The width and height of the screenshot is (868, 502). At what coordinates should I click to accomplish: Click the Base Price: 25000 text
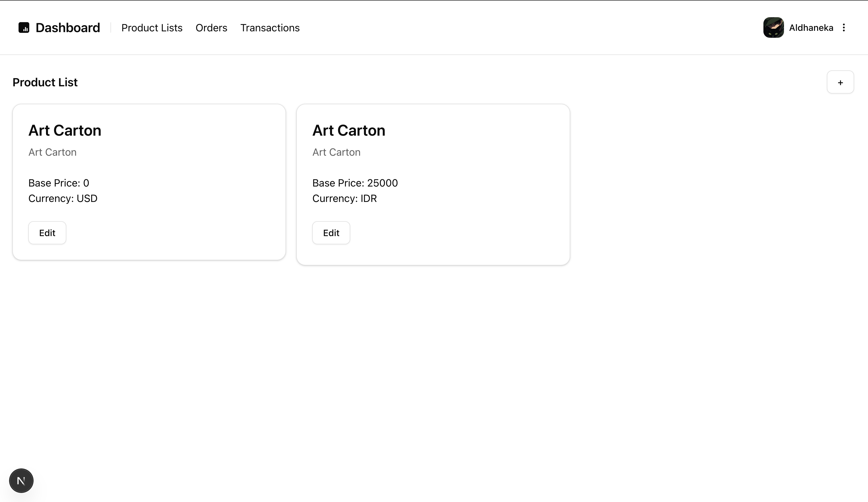[x=355, y=183]
